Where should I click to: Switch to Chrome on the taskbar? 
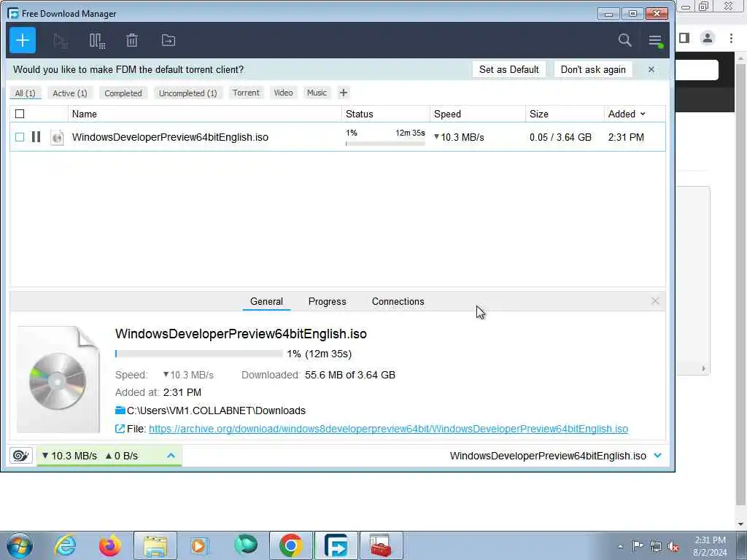click(291, 545)
